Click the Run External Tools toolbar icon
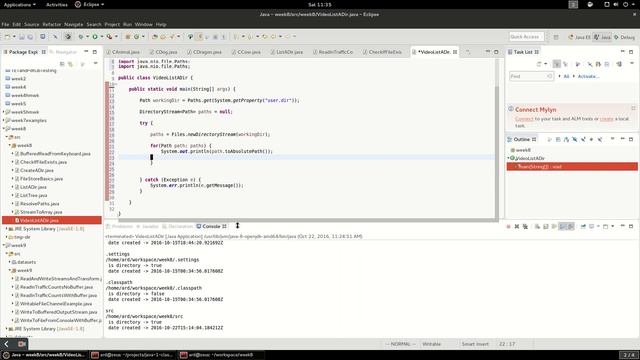 point(109,37)
